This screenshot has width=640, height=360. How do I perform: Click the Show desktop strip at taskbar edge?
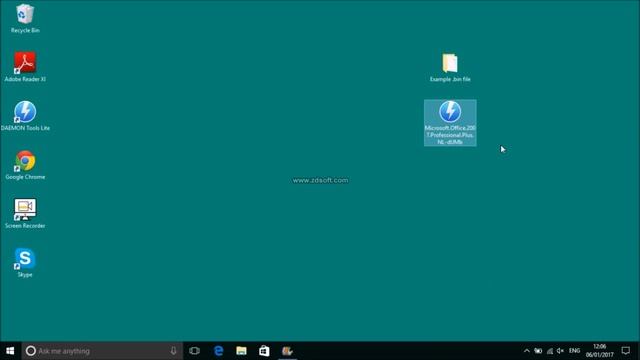(638, 351)
